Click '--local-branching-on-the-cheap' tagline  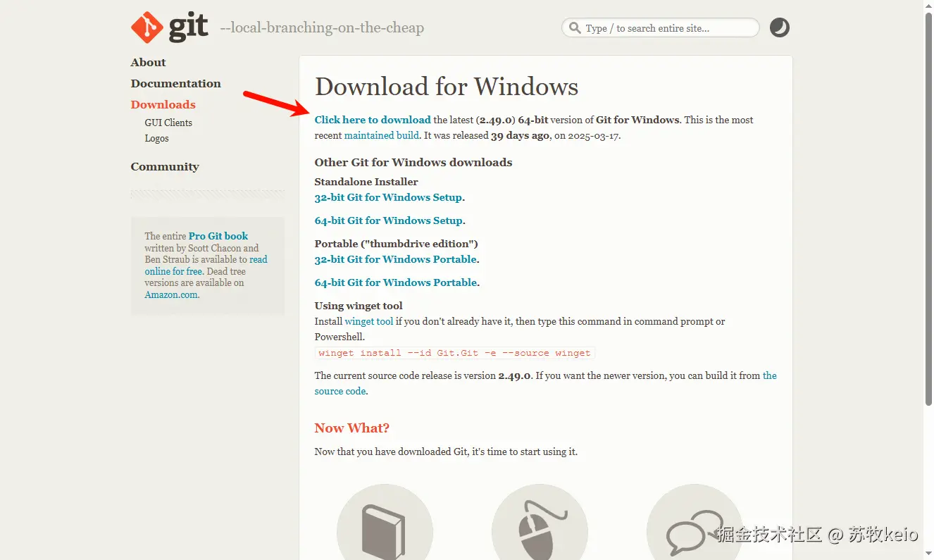point(322,28)
